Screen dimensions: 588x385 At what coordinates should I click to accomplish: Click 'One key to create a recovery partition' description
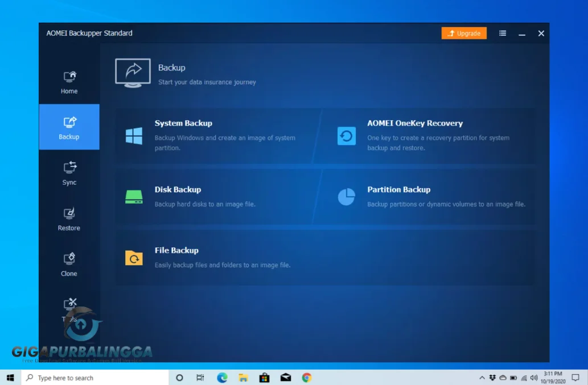pyautogui.click(x=438, y=143)
